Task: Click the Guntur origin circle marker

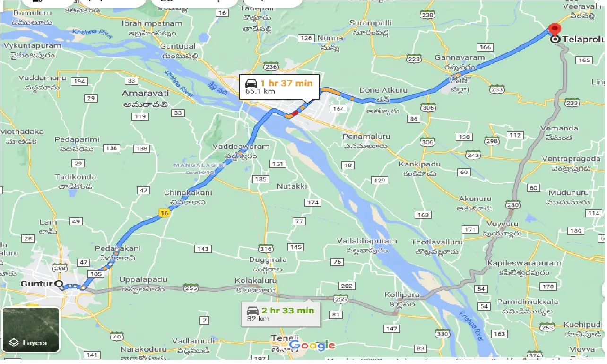Action: pos(59,284)
